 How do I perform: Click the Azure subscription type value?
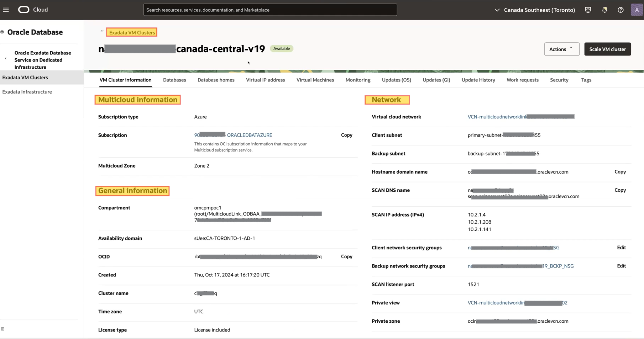(x=200, y=117)
